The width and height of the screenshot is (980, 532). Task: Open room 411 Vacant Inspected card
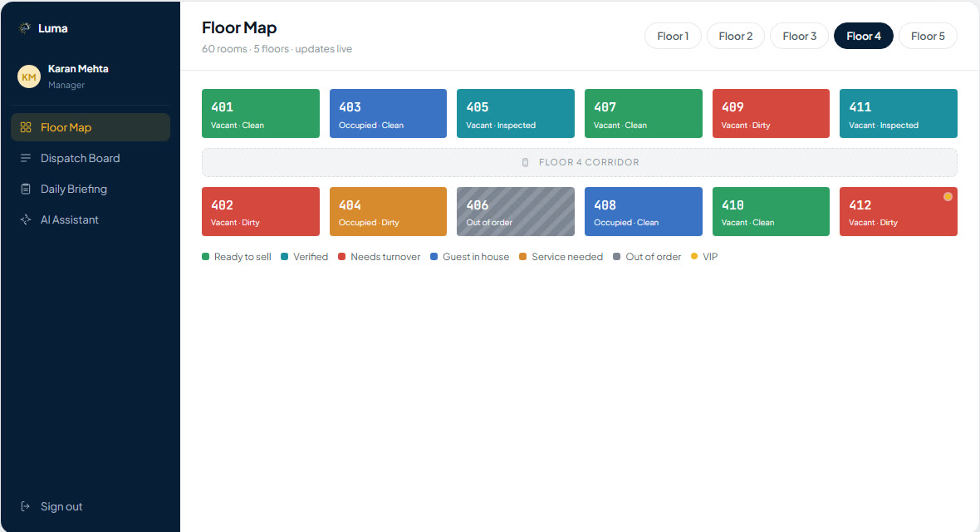(x=898, y=113)
